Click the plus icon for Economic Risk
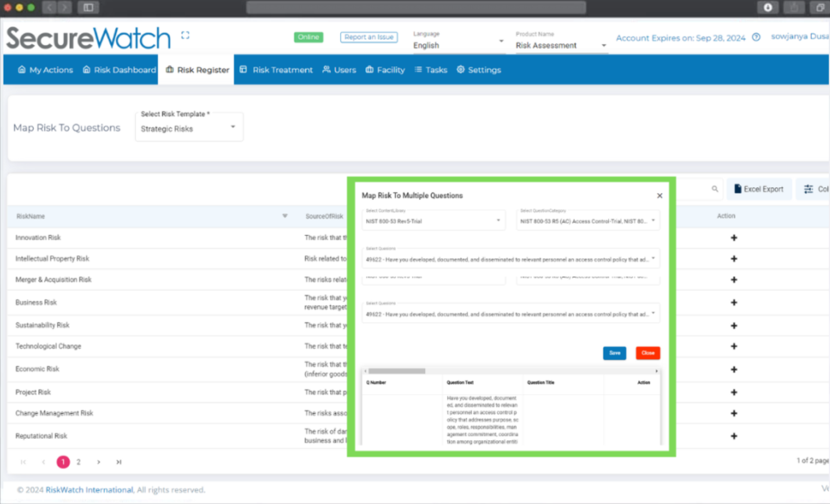The width and height of the screenshot is (830, 504). pos(734,369)
